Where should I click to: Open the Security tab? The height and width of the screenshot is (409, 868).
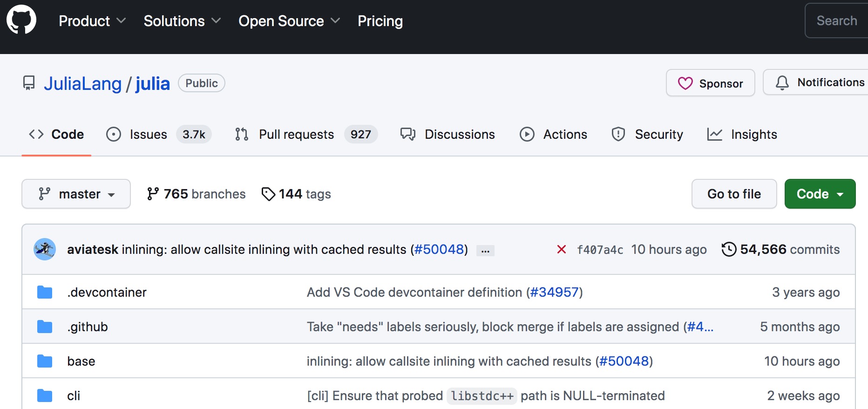pyautogui.click(x=647, y=134)
